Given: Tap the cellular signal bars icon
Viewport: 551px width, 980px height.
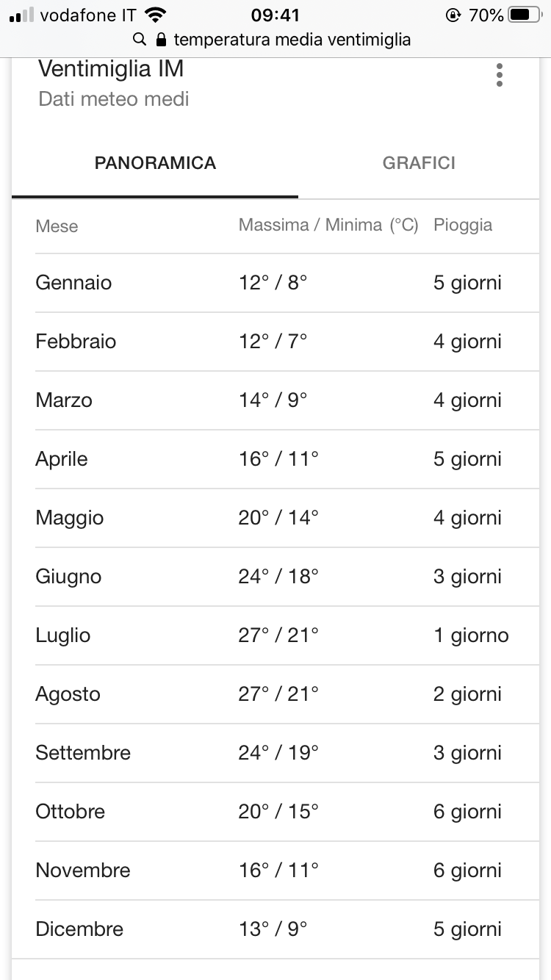Looking at the screenshot, I should [21, 15].
